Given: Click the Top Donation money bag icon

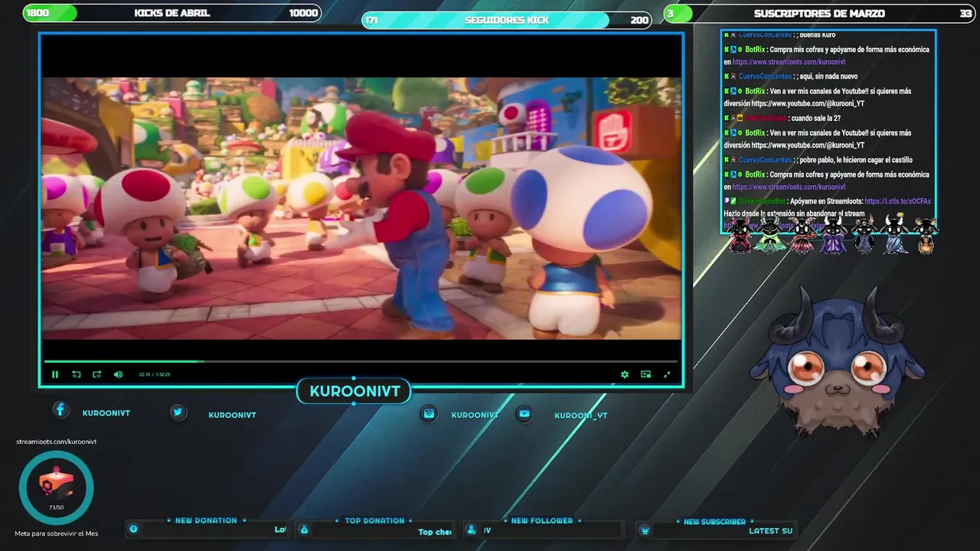Looking at the screenshot, I should click(304, 530).
